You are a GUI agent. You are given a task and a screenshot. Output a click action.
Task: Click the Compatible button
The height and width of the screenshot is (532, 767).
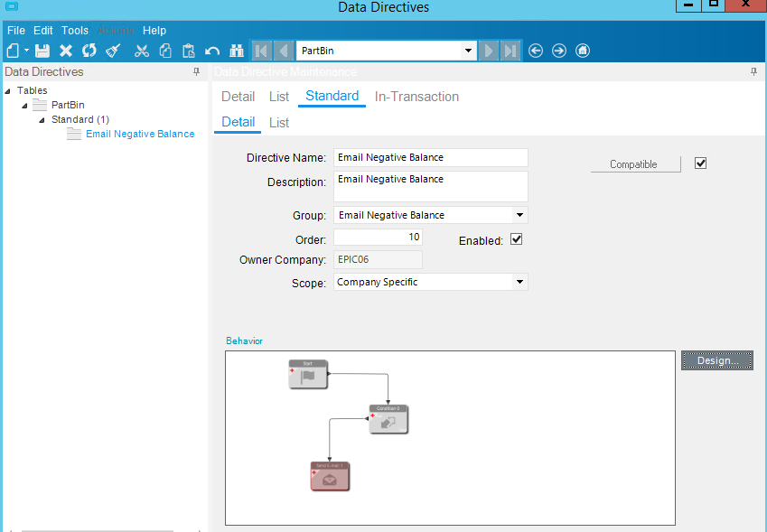[635, 164]
